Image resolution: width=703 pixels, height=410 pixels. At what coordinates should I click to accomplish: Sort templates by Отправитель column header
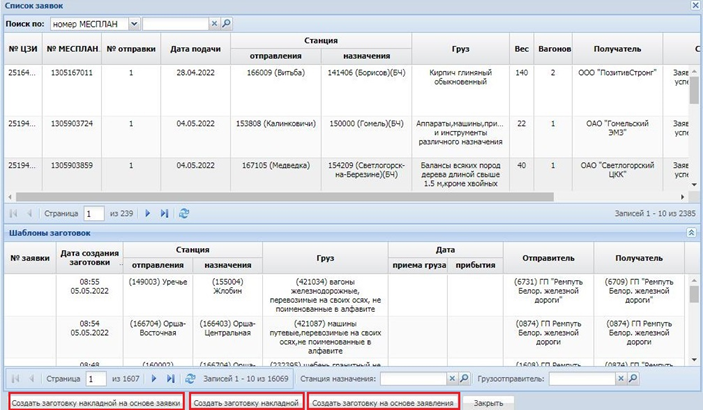click(x=548, y=258)
